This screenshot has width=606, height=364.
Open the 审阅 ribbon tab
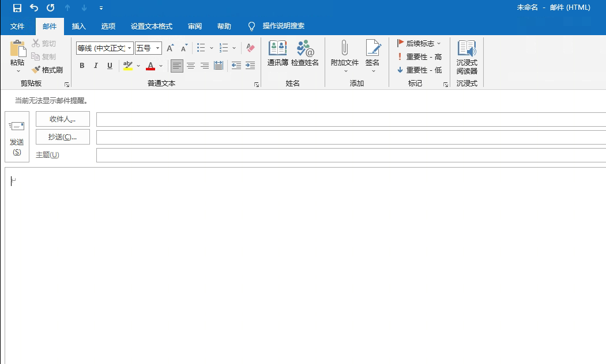pyautogui.click(x=195, y=26)
